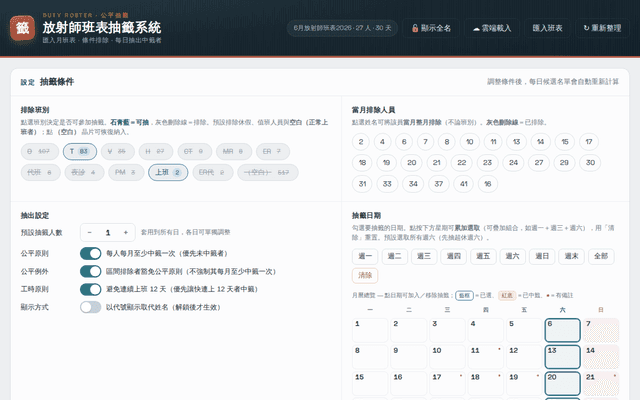Remove selected calendar Saturday 13 cell
Screen dimensions: 640x400
tap(562, 357)
